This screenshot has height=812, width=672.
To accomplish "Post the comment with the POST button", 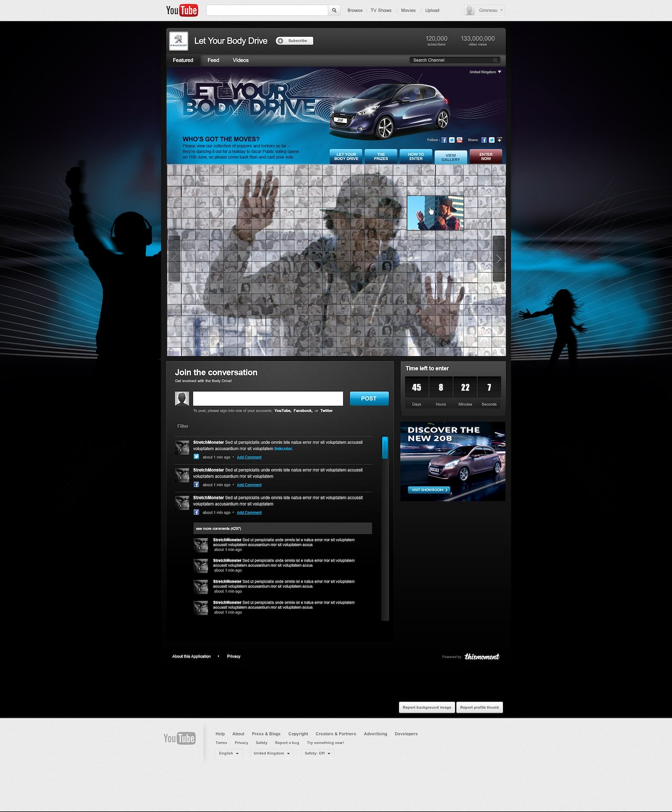I will pos(369,399).
